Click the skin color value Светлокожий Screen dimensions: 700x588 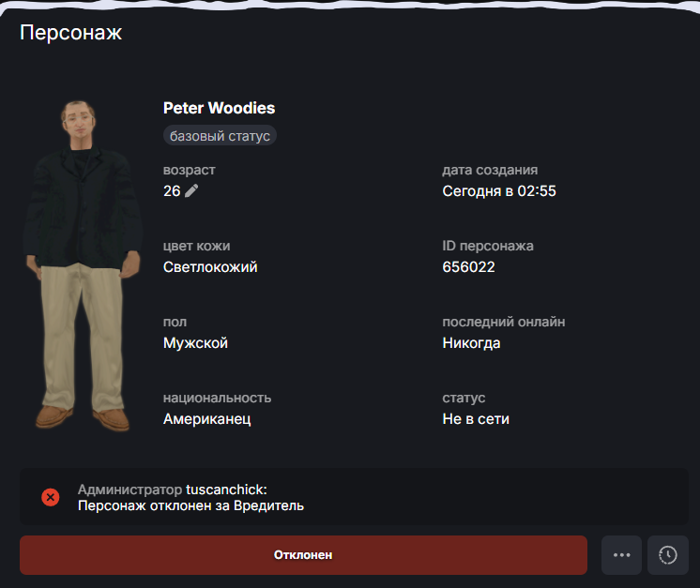point(210,266)
